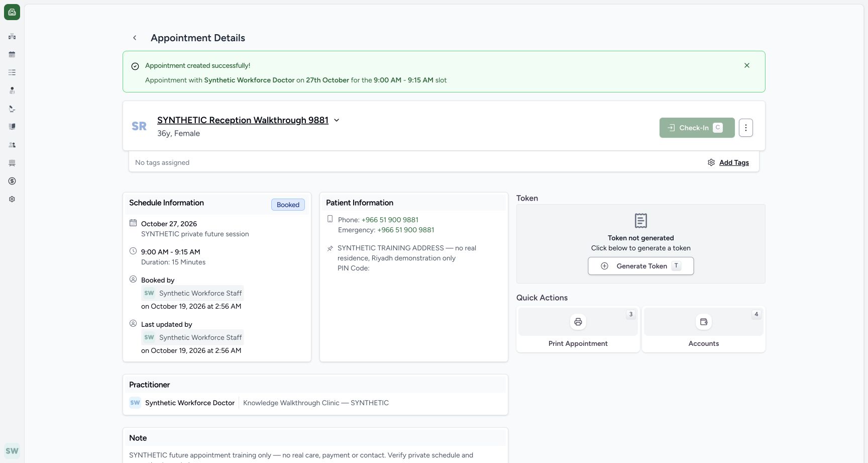Open the open-book sidebar icon

[12, 127]
